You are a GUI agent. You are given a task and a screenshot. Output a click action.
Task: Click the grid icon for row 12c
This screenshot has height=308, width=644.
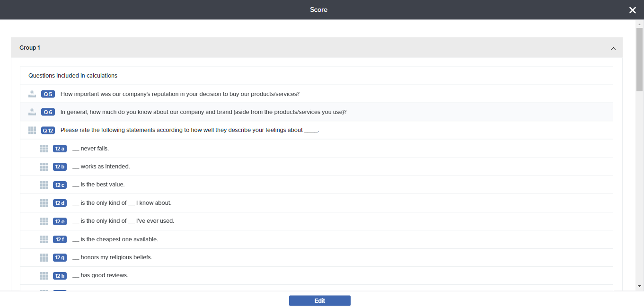(x=44, y=185)
